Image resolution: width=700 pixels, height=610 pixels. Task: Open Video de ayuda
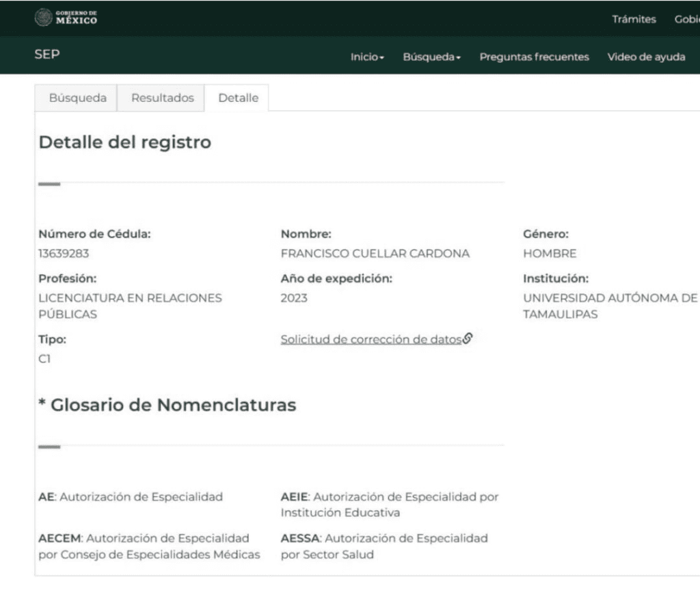(x=646, y=57)
